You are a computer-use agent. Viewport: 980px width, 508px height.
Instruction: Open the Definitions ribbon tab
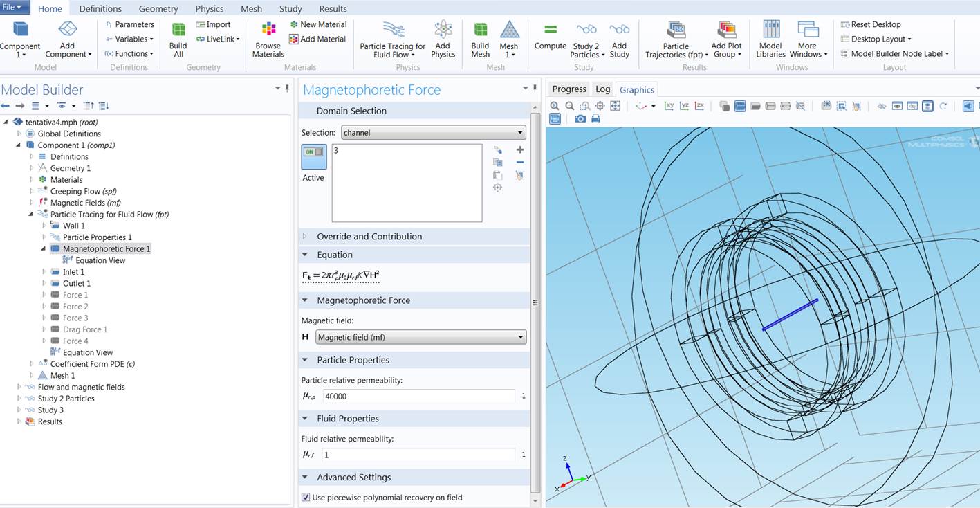pyautogui.click(x=100, y=9)
